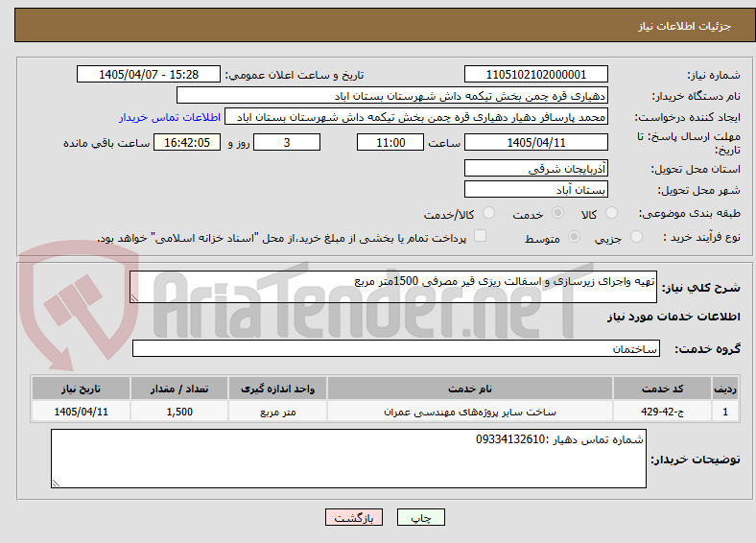Click the ردیف column header
Screen dimensions: 756x543
[x=725, y=389]
